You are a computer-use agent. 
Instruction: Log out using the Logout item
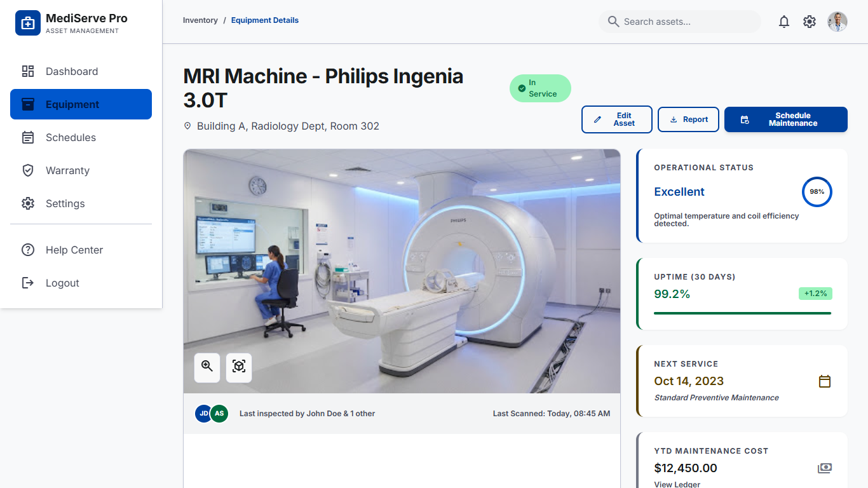[x=81, y=283]
